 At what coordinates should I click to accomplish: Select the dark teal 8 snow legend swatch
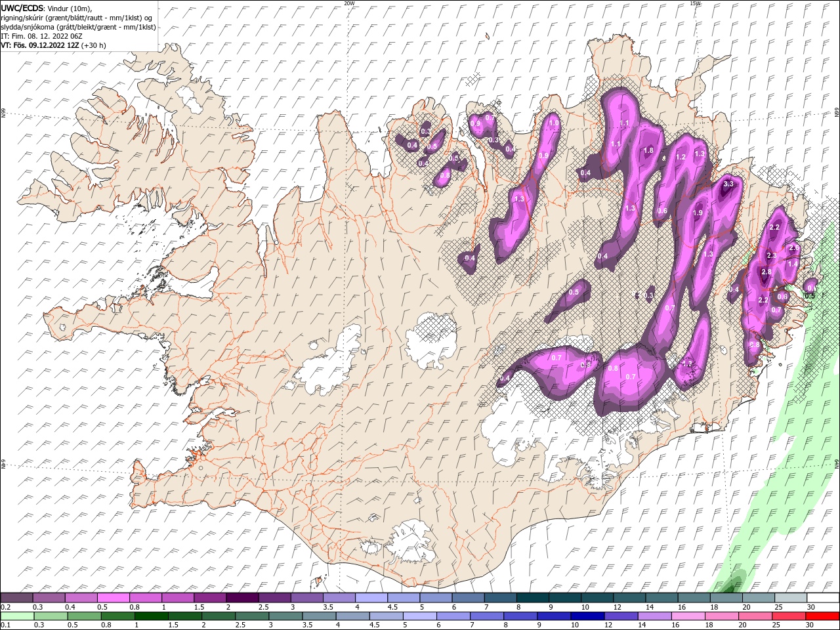pyautogui.click(x=532, y=598)
